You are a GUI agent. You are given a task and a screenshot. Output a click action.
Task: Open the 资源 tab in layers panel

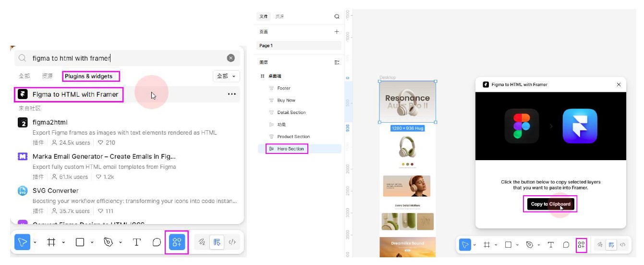tap(279, 16)
